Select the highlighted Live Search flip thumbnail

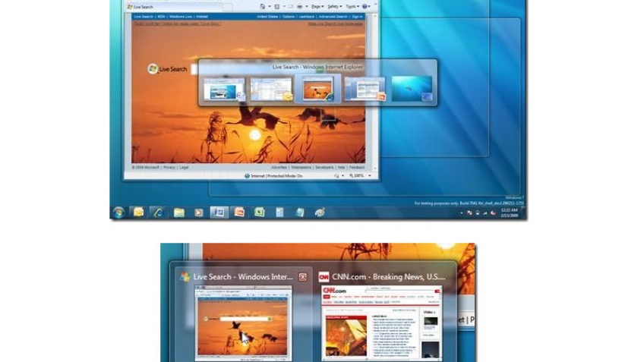point(318,89)
